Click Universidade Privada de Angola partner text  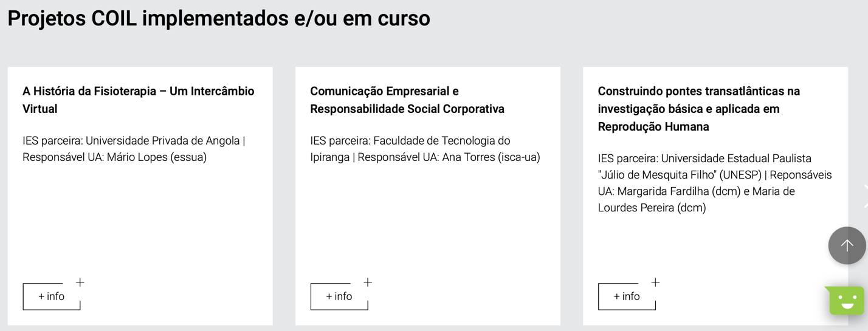163,140
